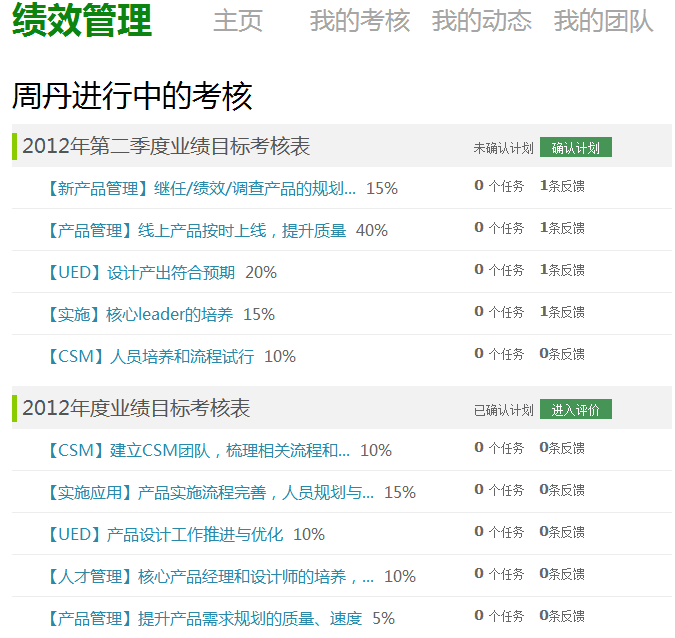675x638 pixels.
Task: Open 2012年度业绩目标考核表 heading
Action: click(x=136, y=408)
